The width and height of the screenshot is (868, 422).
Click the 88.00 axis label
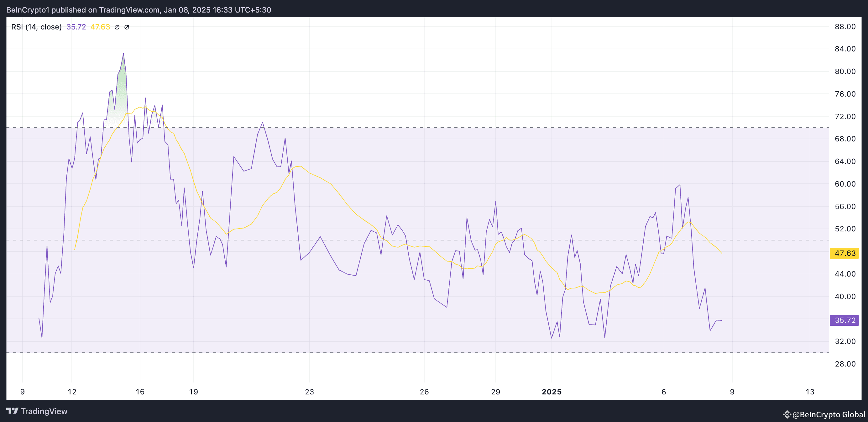click(845, 27)
